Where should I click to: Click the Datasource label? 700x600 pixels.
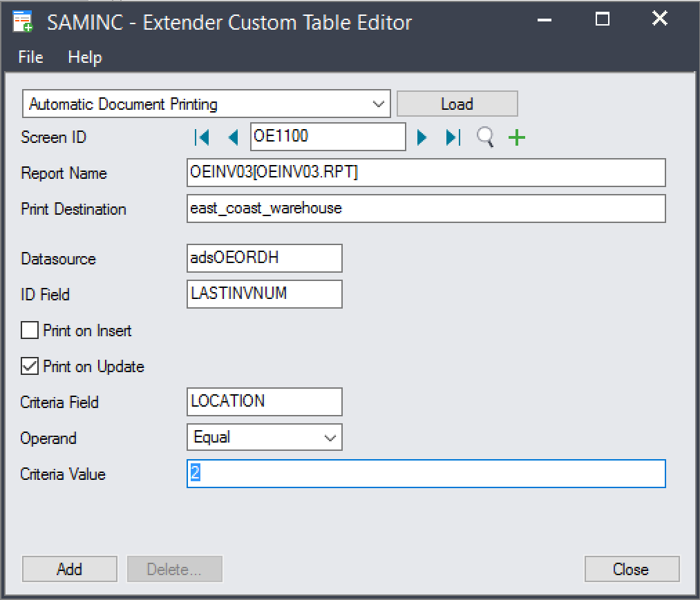(x=59, y=259)
